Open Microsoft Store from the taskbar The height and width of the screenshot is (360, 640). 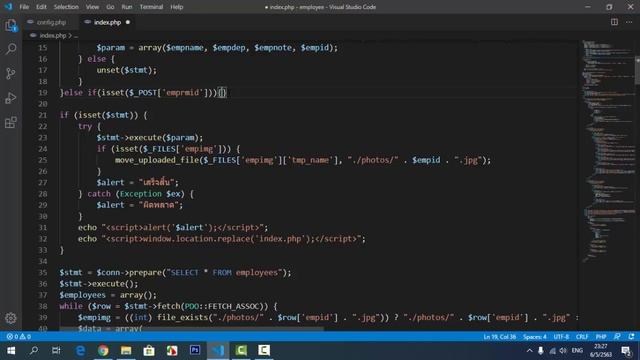click(149, 351)
